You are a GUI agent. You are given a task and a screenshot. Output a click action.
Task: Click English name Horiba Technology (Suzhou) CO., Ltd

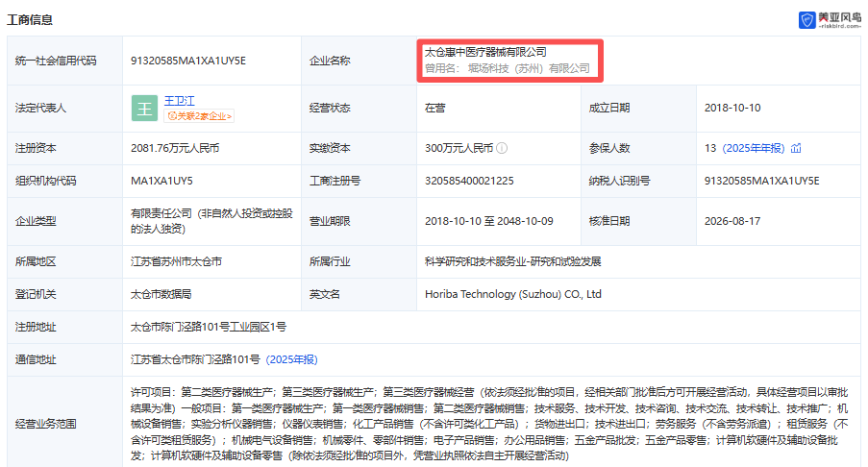(513, 294)
